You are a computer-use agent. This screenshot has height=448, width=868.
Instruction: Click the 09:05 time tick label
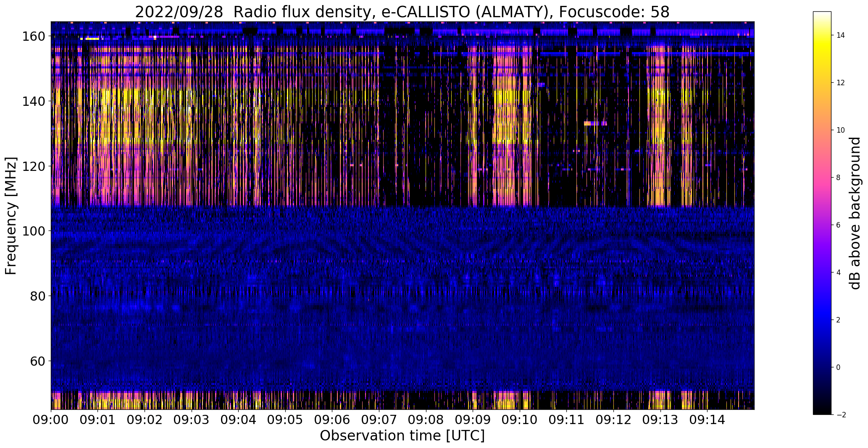coord(286,420)
